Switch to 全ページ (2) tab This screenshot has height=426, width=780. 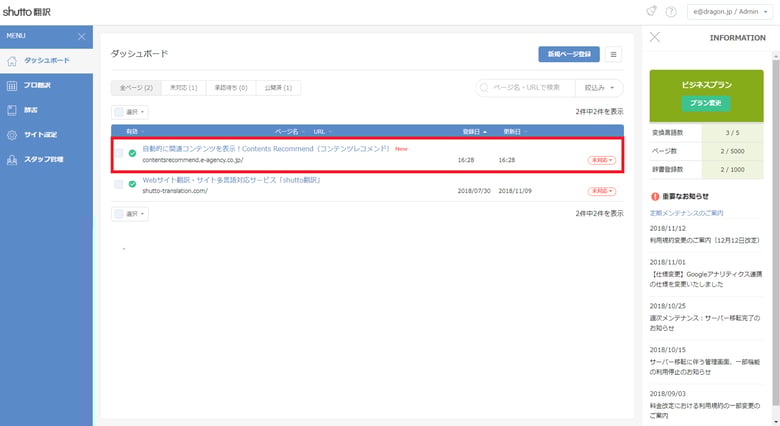136,88
